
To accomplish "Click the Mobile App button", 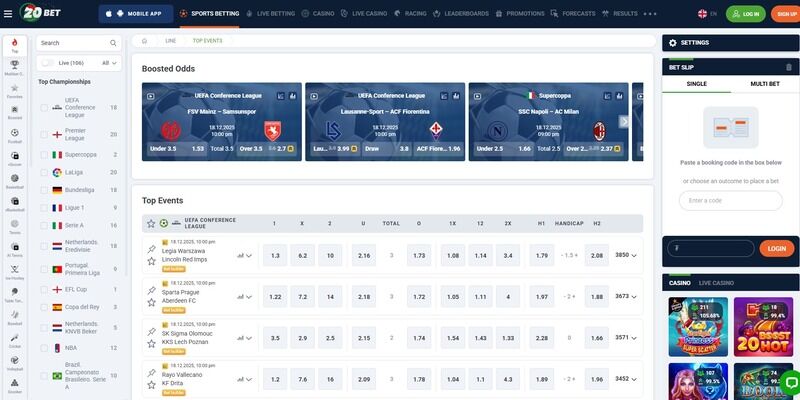I will [136, 14].
